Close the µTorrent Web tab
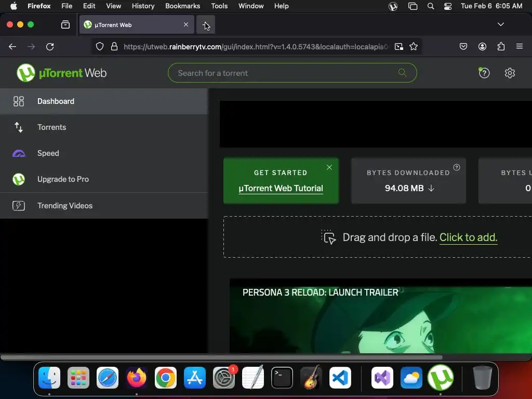 pos(186,24)
